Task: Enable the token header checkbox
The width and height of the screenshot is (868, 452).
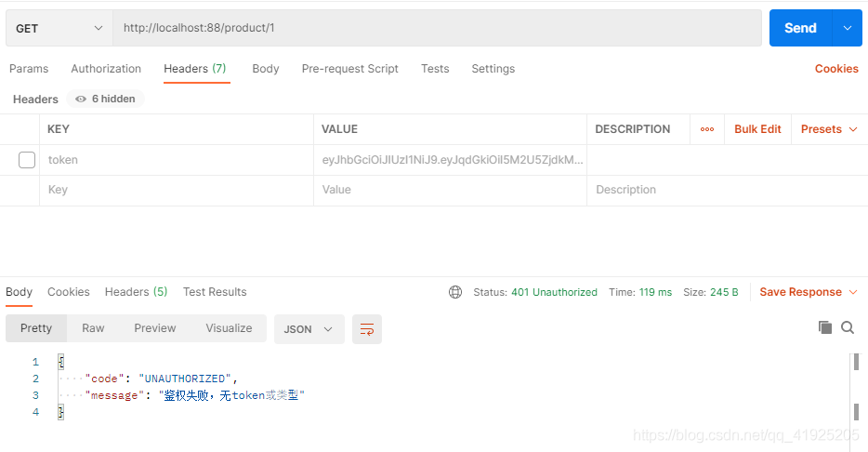Action: click(27, 160)
